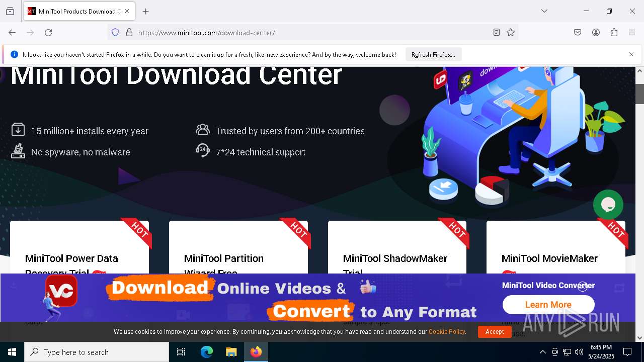The image size is (644, 362).
Task: Go forward to next page
Action: pos(30,32)
